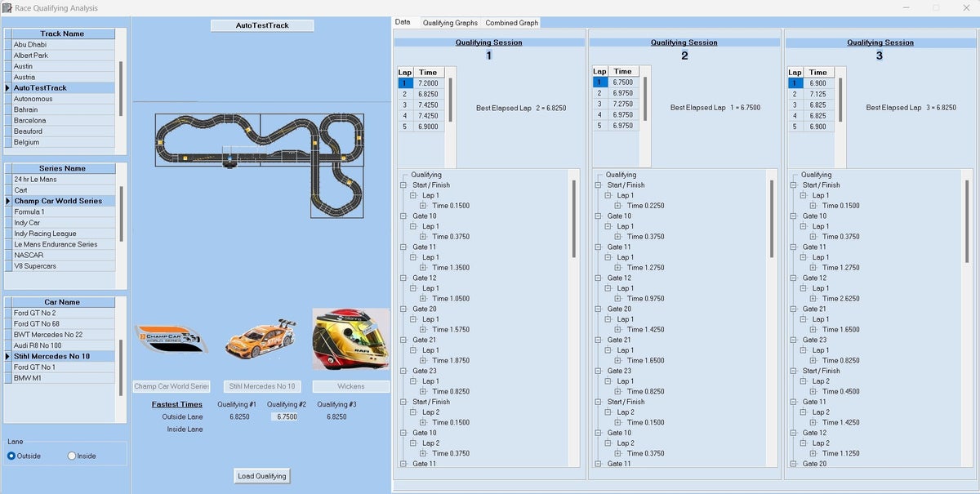The image size is (980, 494).
Task: Select the Inside lane radio button
Action: click(x=72, y=456)
